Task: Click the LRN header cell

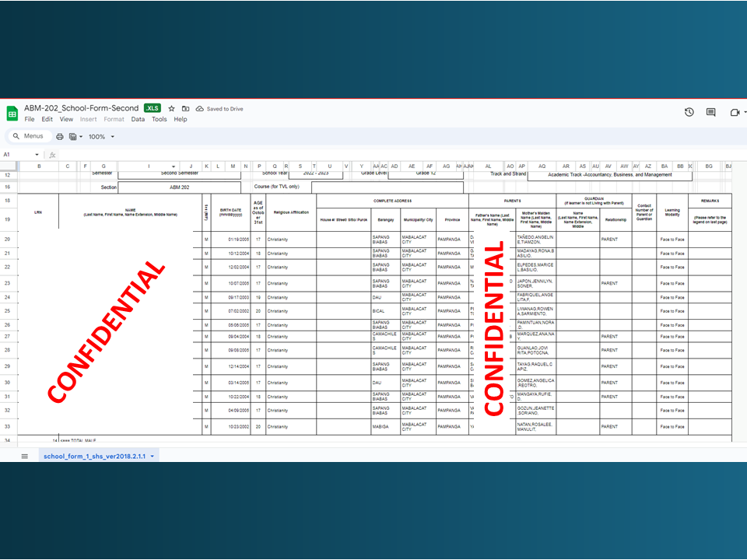Action: tap(38, 212)
